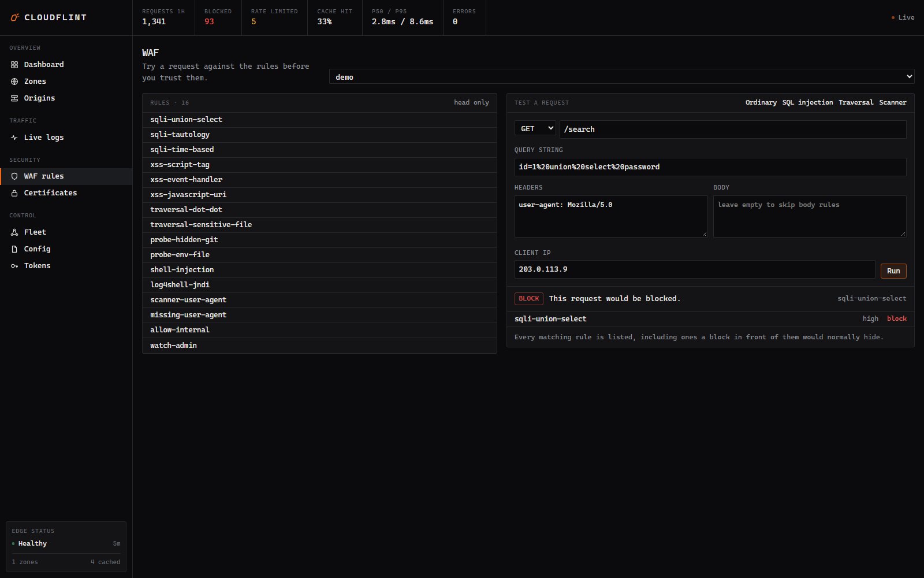Click the lock icon beside Certificates
Screen dimensions: 924x578
(x=14, y=193)
